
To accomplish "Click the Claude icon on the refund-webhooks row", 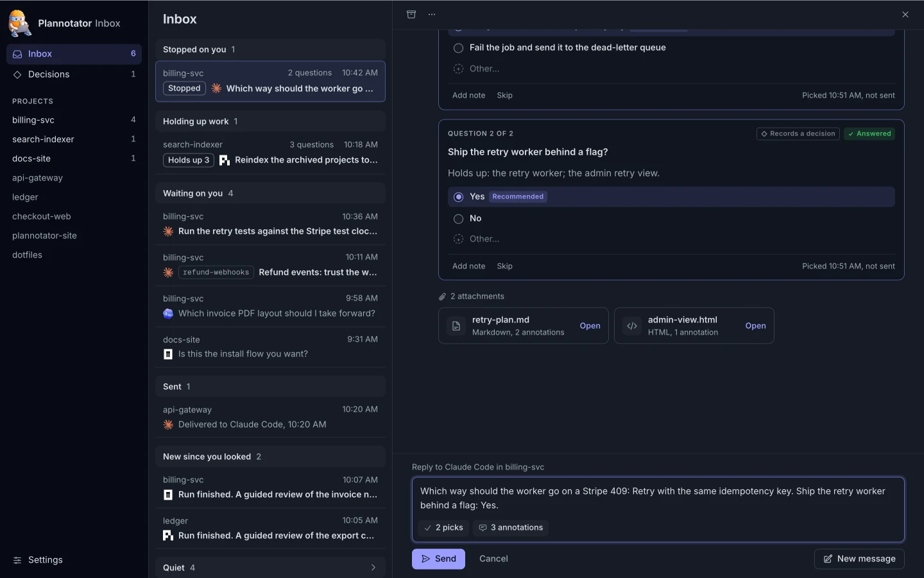I will click(x=168, y=272).
